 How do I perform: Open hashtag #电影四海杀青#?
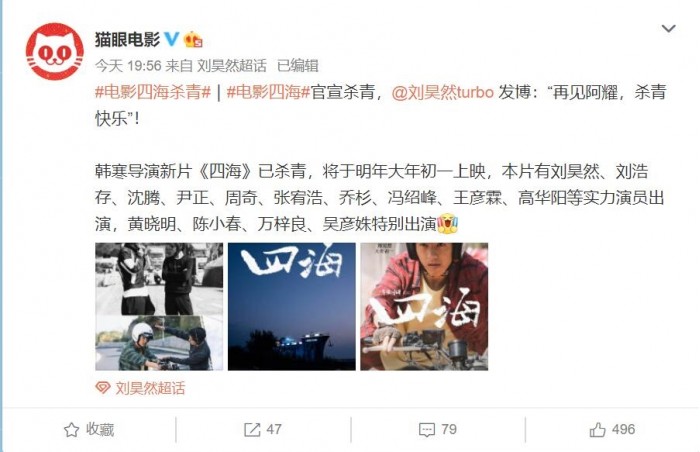pos(153,92)
